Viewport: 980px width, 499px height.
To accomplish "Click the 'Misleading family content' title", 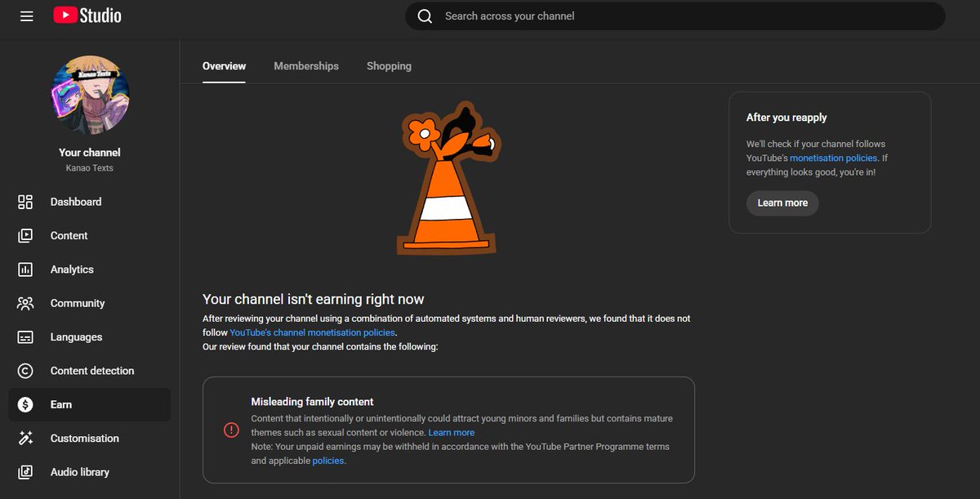I will click(x=312, y=402).
